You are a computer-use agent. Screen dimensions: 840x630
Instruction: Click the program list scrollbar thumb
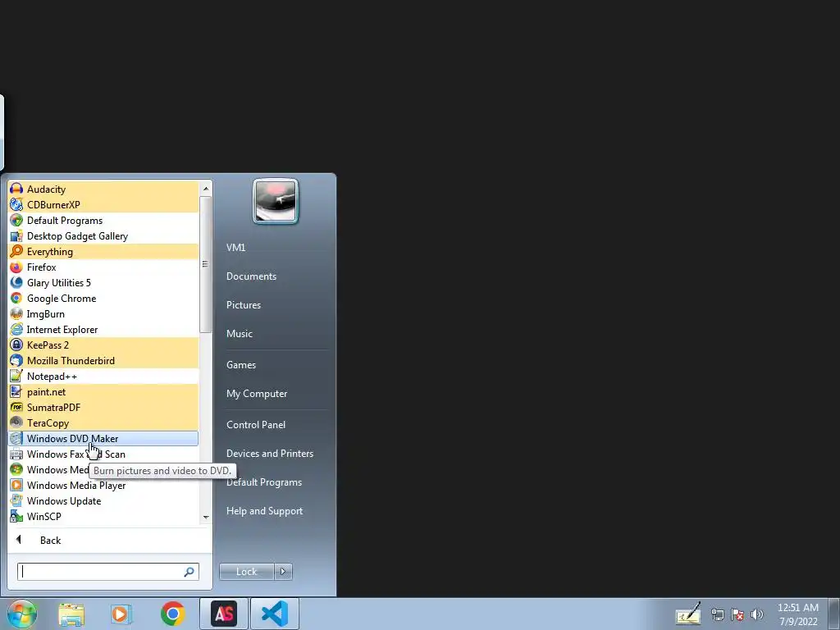[x=206, y=264]
